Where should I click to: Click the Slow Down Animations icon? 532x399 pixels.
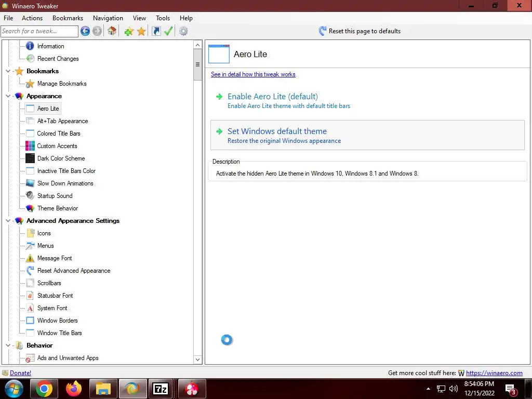point(30,183)
